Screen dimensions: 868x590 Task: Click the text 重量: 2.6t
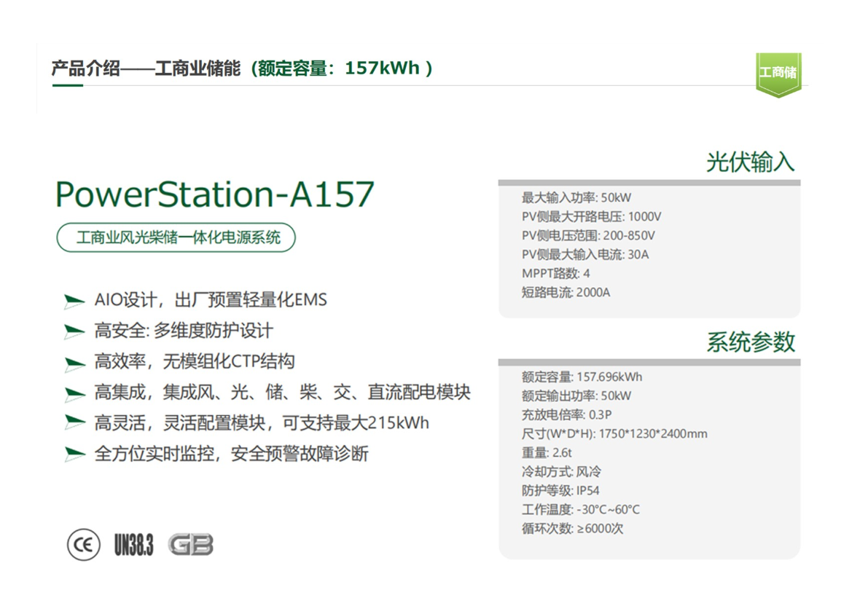pos(546,452)
